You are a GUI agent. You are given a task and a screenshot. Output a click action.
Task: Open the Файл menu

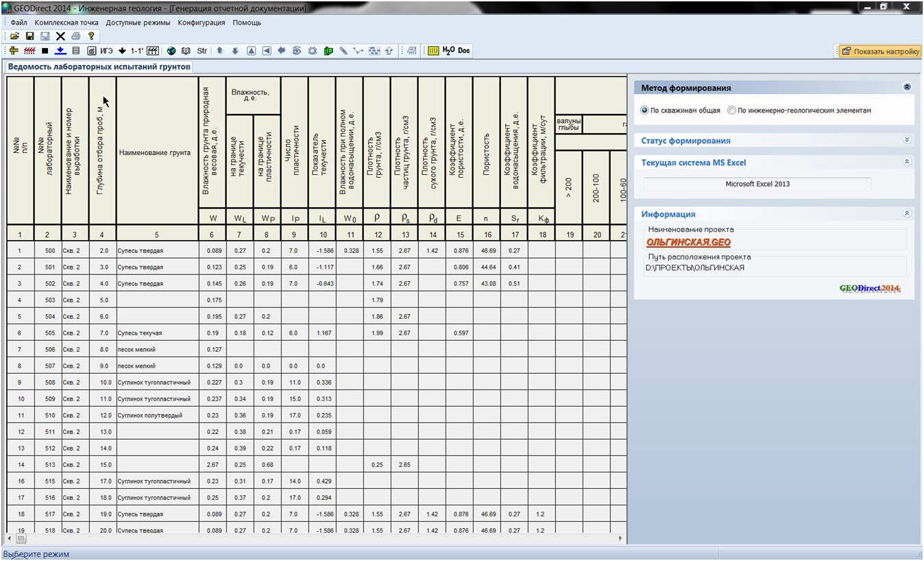(19, 23)
